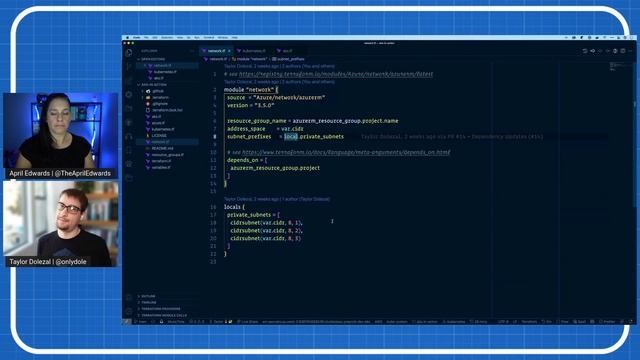
Task: Click Prettier in the status bar
Action: click(607, 322)
